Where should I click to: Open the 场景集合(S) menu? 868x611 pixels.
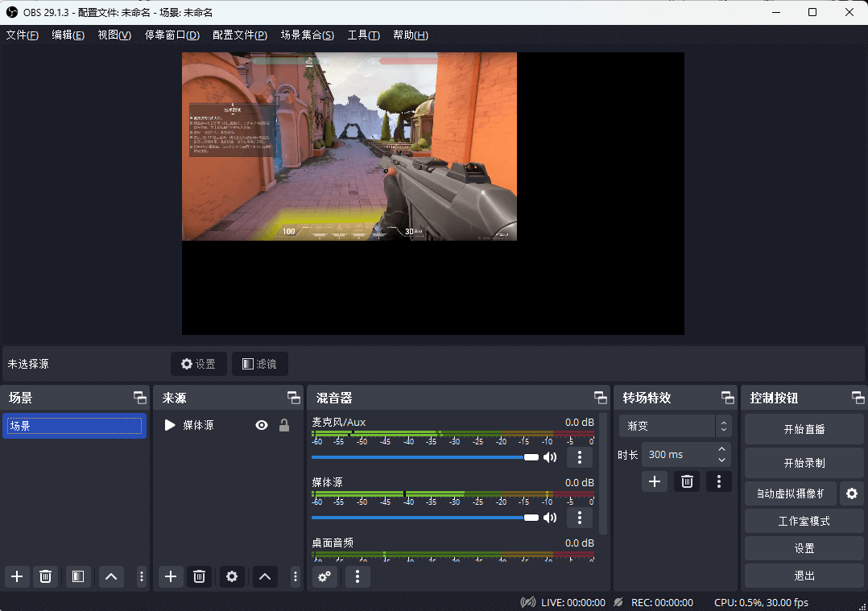(x=308, y=35)
